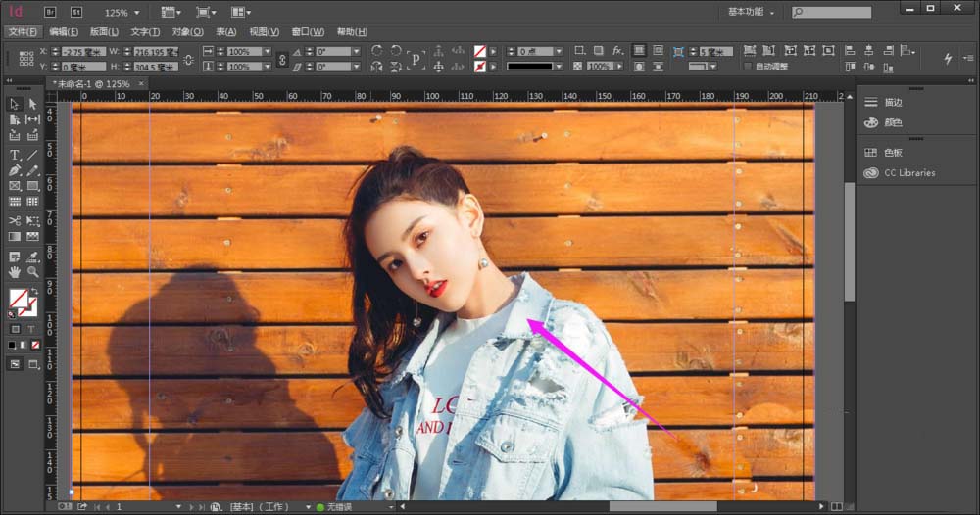Toggle constrain width and height proportions link
Screen dimensions: 980x515
coord(188,59)
